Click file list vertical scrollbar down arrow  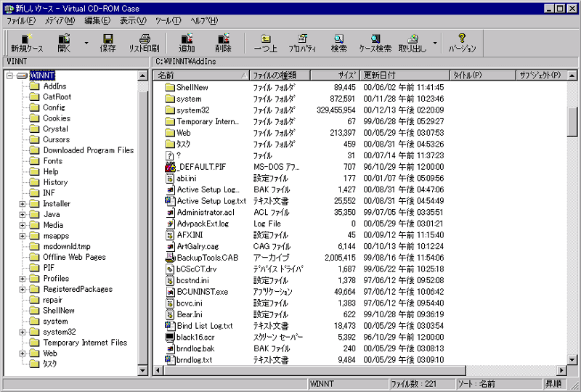[572, 359]
